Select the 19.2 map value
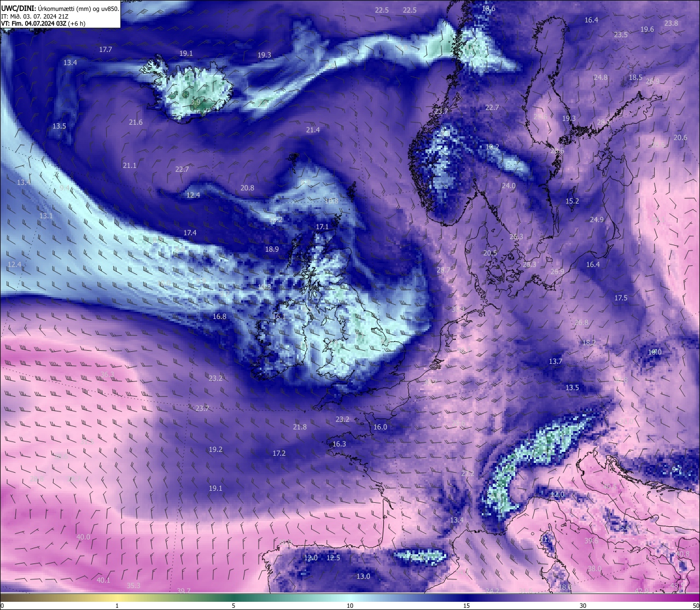The width and height of the screenshot is (700, 610). (215, 450)
